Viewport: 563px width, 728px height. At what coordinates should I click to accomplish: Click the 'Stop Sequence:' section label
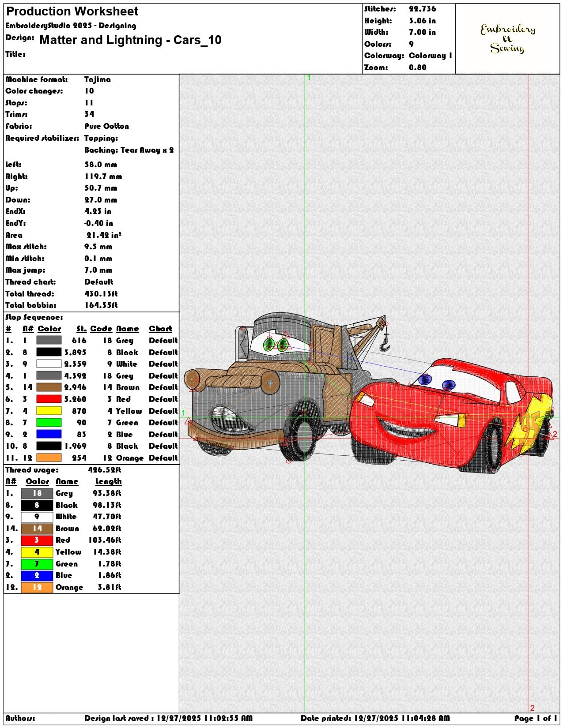[34, 317]
